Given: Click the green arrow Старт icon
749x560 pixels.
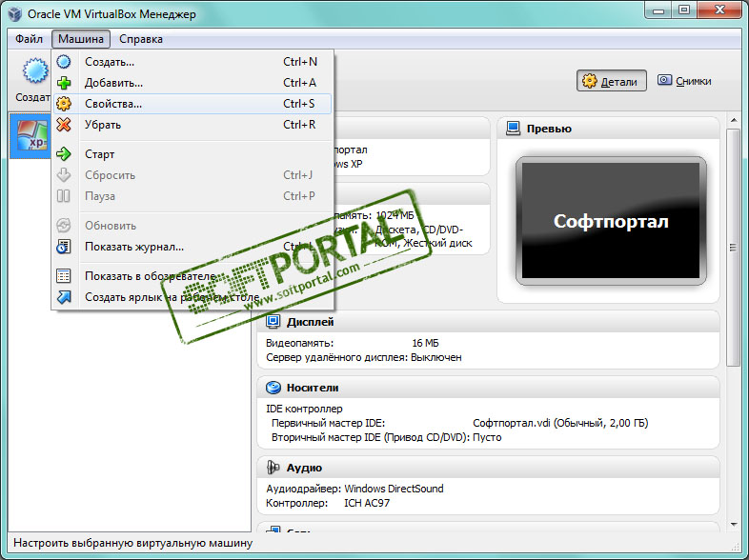Looking at the screenshot, I should [64, 154].
